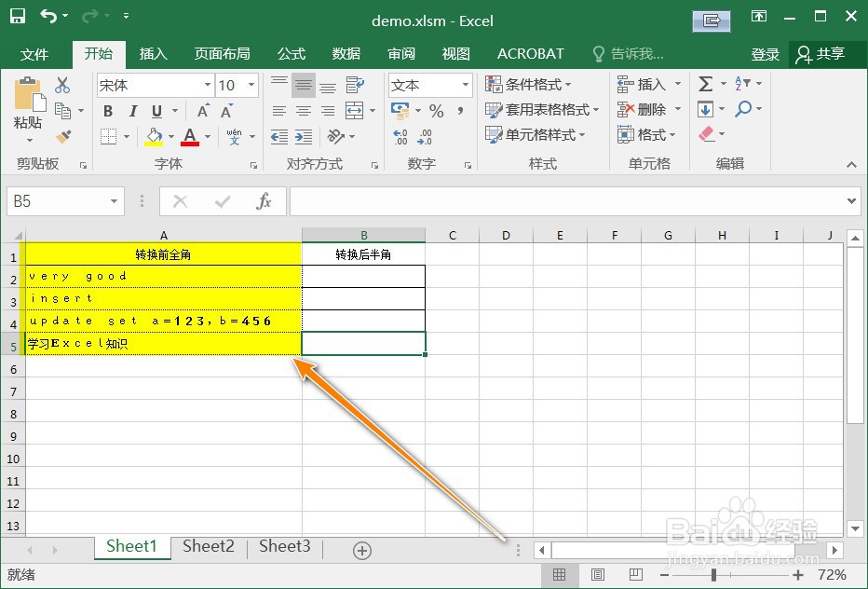This screenshot has height=589, width=868.
Task: Open the number format dropdown 文本
Action: point(466,86)
